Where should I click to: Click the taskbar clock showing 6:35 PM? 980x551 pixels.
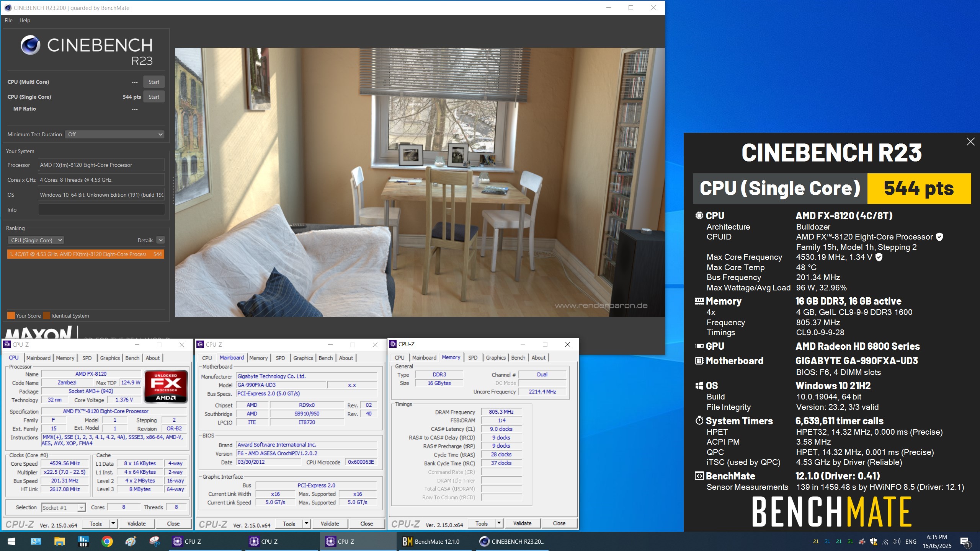pyautogui.click(x=937, y=541)
